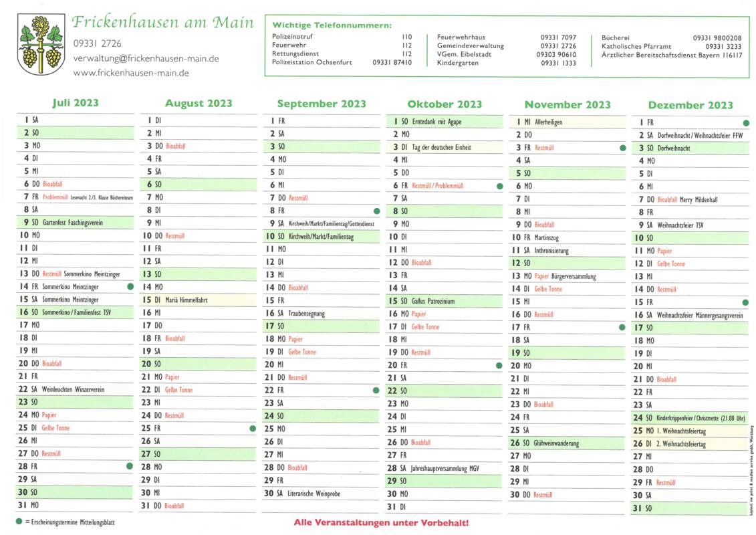
Task: Select the August 2023 month heading
Action: [x=199, y=103]
